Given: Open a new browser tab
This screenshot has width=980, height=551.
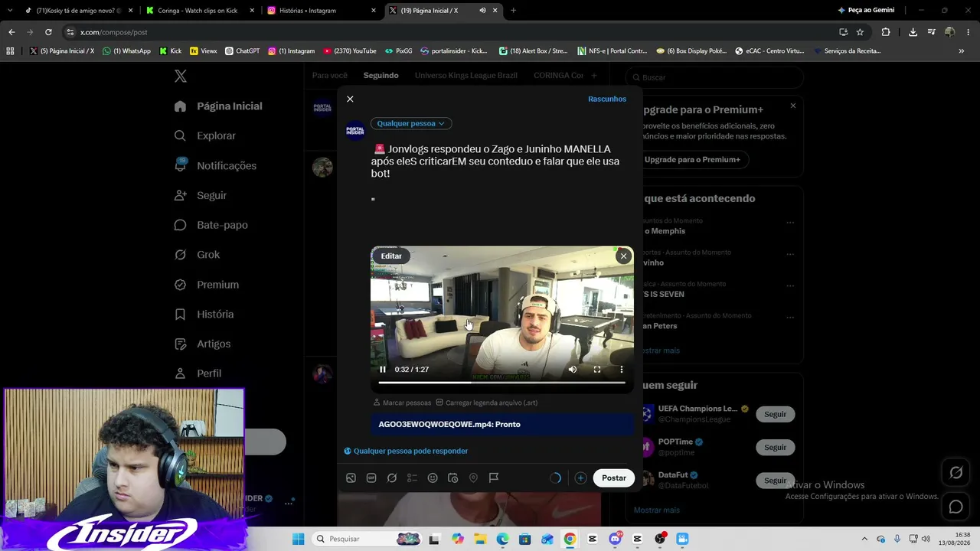Looking at the screenshot, I should coord(513,11).
